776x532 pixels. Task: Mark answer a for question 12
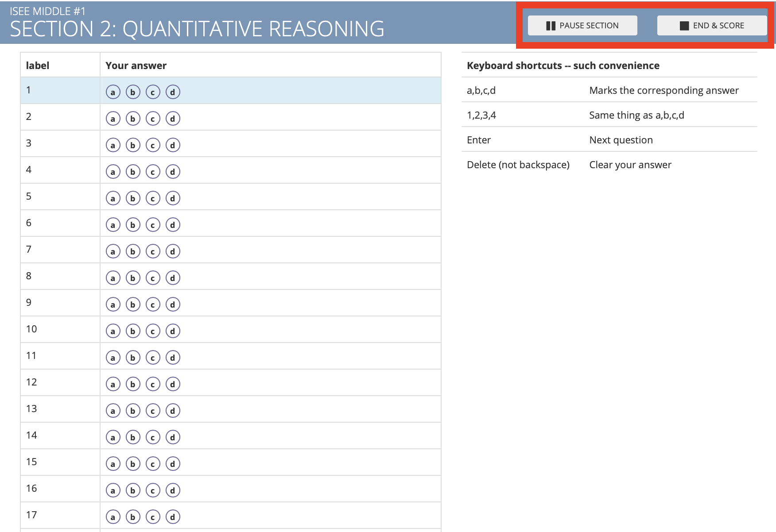113,384
